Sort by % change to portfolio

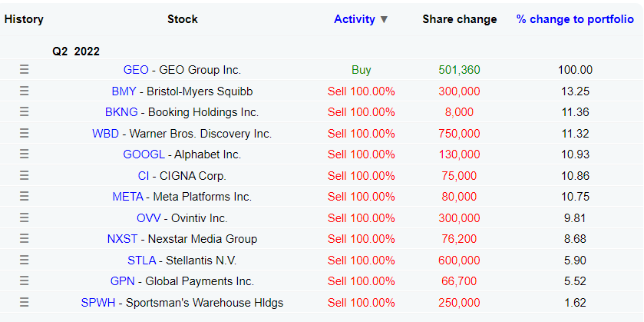pos(575,19)
